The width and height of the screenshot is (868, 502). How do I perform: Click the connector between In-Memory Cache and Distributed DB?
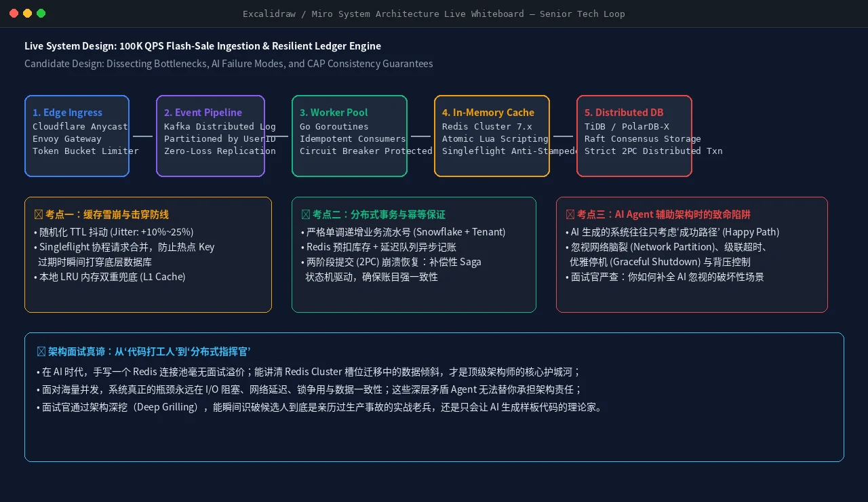click(x=564, y=136)
